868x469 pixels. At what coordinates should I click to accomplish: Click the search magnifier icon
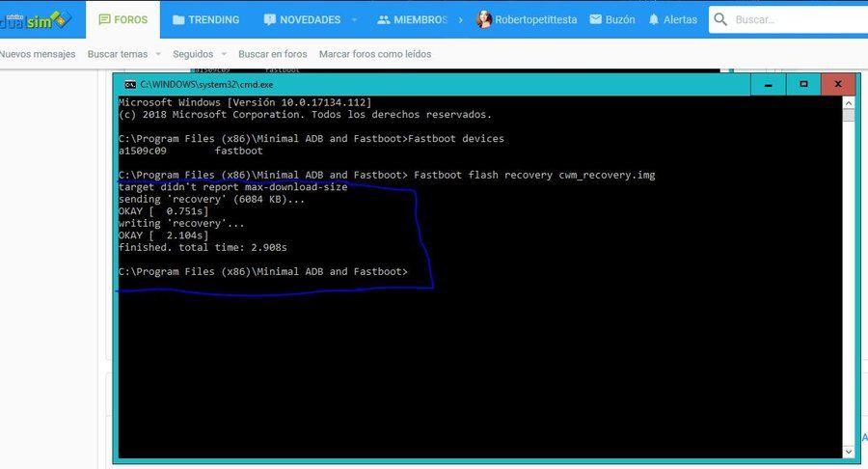720,19
